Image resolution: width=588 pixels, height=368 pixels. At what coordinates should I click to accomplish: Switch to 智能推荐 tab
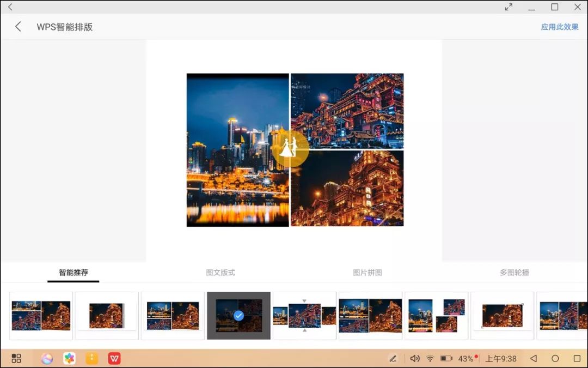73,272
